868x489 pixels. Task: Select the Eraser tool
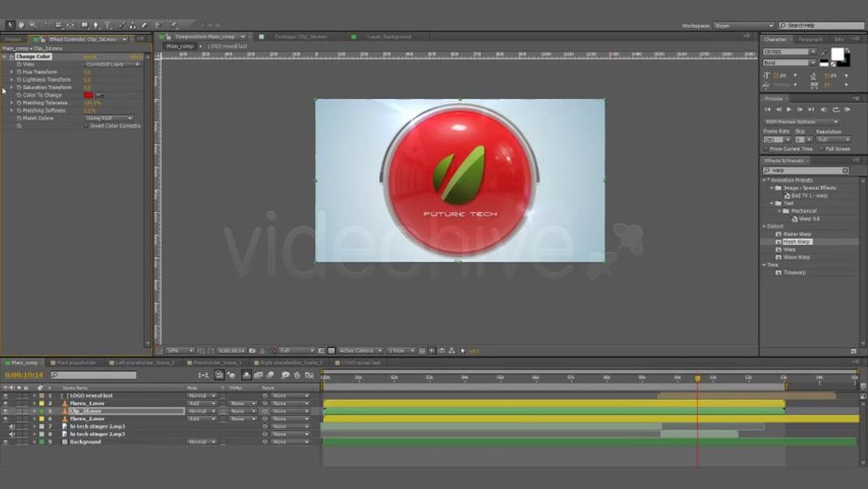click(x=144, y=25)
